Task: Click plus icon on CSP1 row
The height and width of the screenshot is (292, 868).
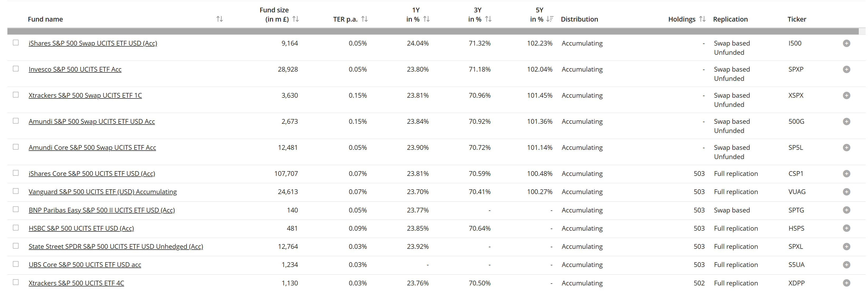Action: pyautogui.click(x=846, y=174)
